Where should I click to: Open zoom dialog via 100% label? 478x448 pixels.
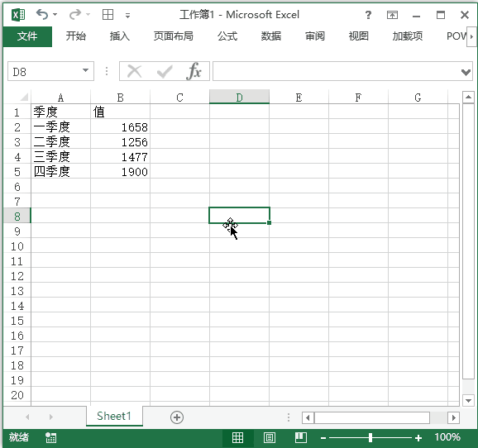pyautogui.click(x=447, y=437)
